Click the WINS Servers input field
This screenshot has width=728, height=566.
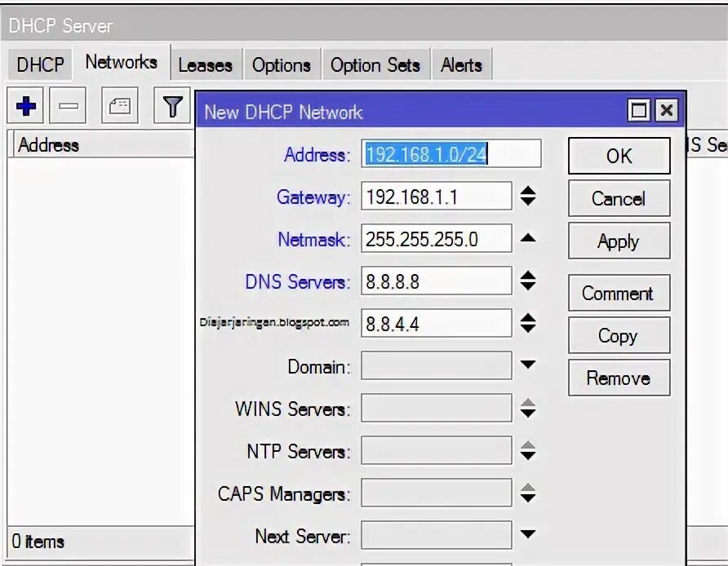tap(437, 409)
